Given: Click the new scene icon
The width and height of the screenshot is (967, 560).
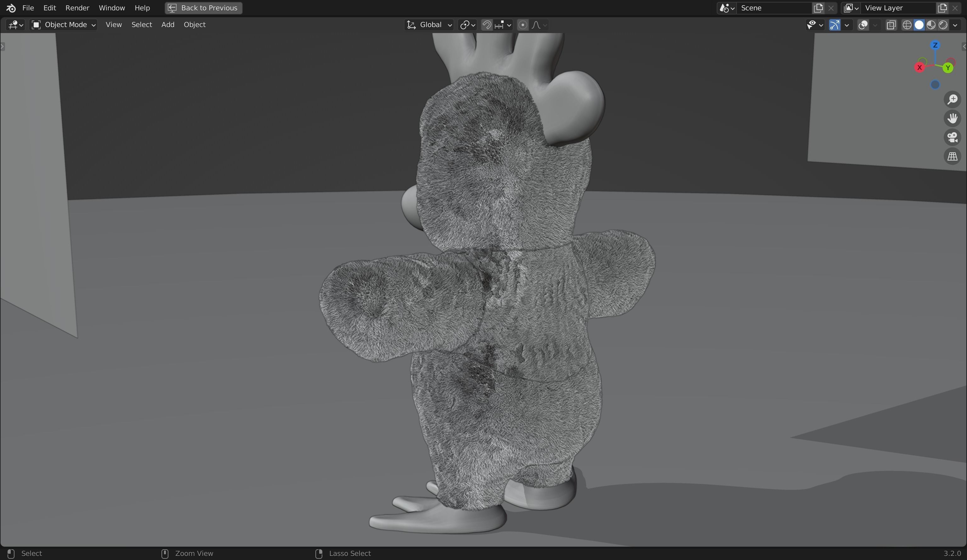Looking at the screenshot, I should tap(818, 8).
